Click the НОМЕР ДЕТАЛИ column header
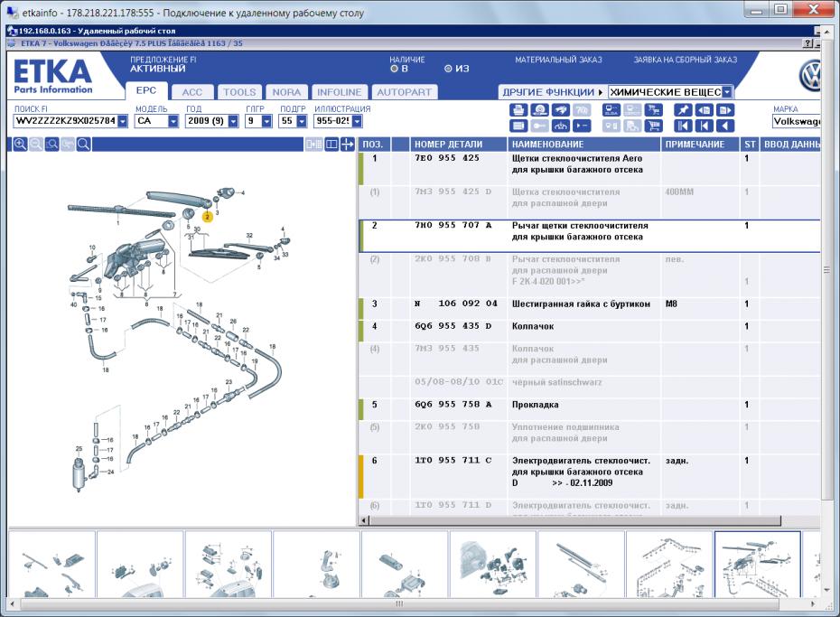Viewport: 840px width, 617px height. coord(459,144)
